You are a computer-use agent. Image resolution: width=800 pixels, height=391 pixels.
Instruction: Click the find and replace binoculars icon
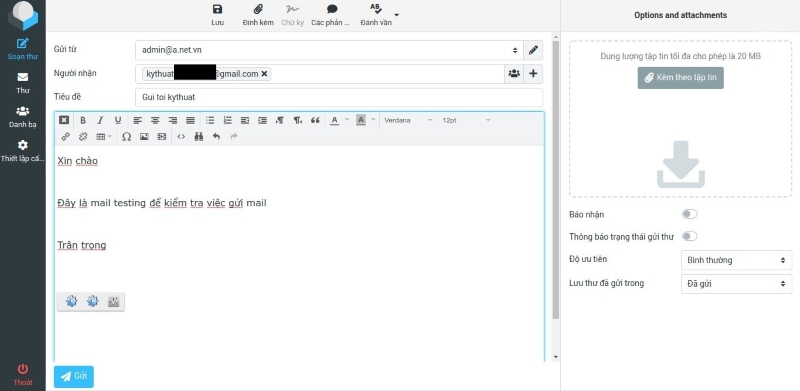pos(199,136)
